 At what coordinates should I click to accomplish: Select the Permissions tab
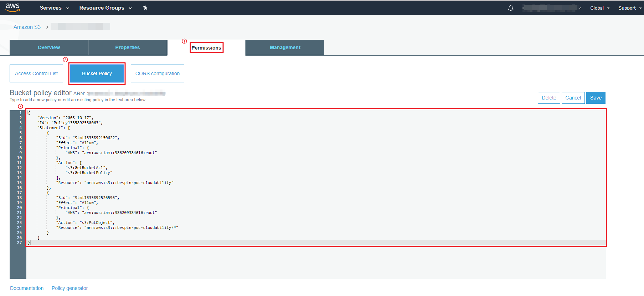(206, 48)
